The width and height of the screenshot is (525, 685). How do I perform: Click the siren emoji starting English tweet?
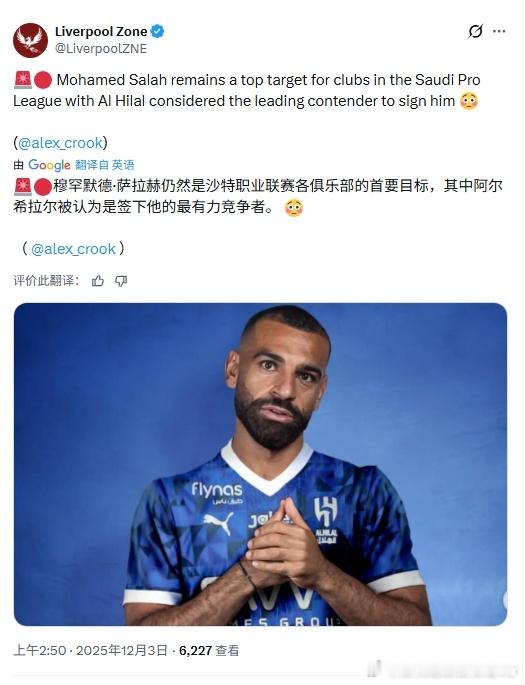click(x=22, y=80)
